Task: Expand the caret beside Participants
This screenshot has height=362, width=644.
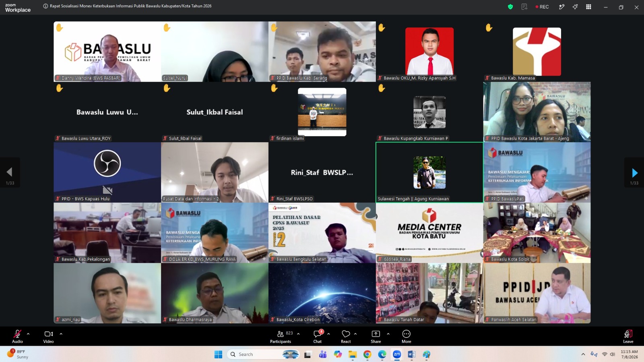Action: [x=298, y=334]
